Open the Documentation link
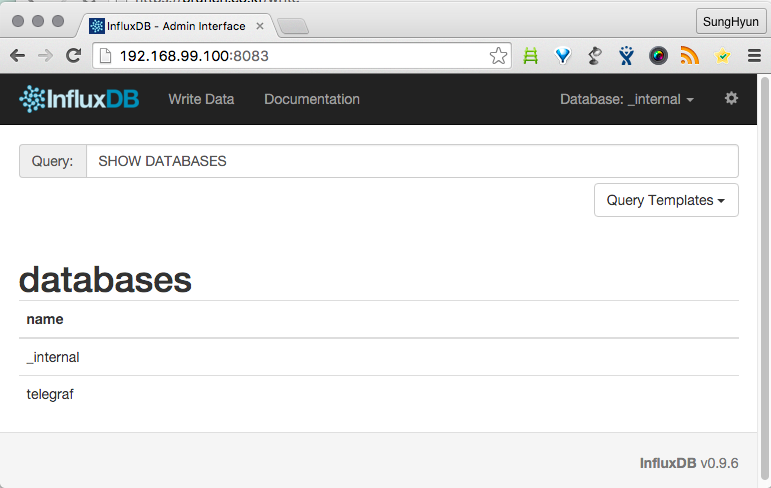This screenshot has width=771, height=488. (312, 99)
